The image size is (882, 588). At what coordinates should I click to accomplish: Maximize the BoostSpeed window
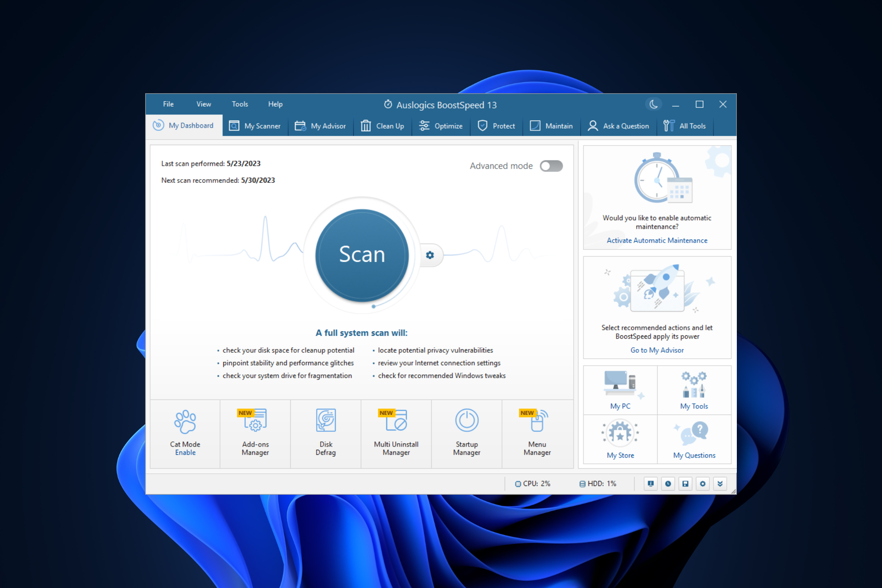point(699,105)
